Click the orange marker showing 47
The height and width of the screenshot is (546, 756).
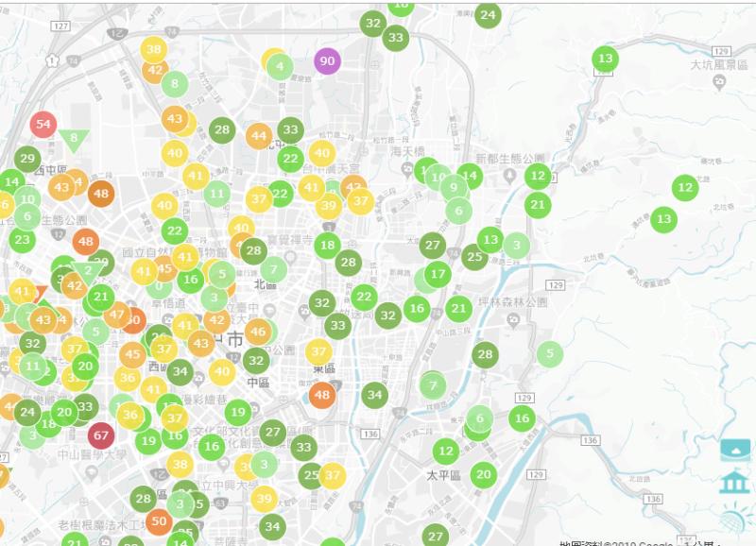pyautogui.click(x=117, y=315)
